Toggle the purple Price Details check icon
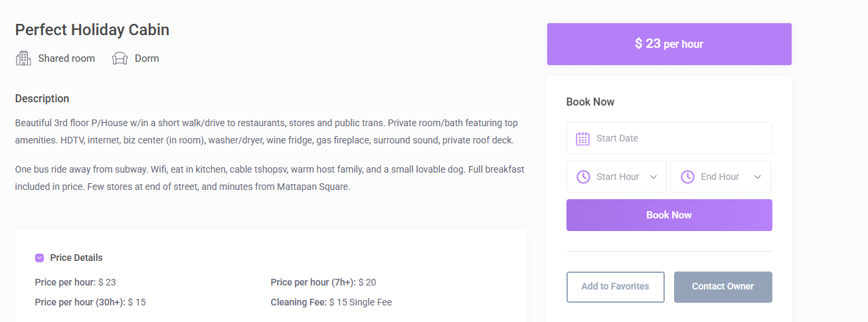This screenshot has width=868, height=322. pos(39,258)
